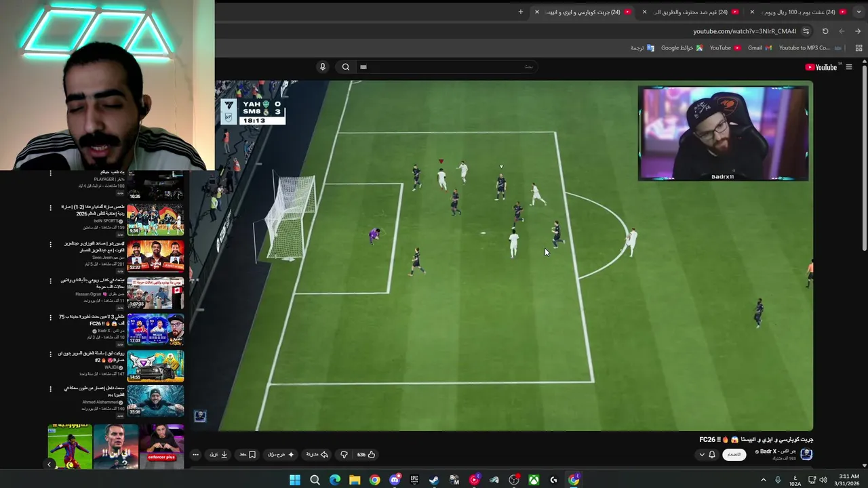Share the video
Viewport: 868px width, 488px height.
coord(317,455)
